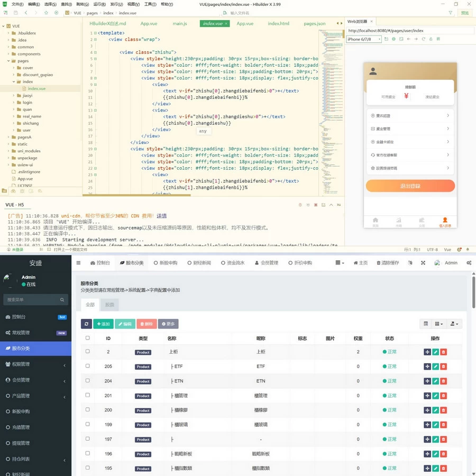Viewport: 476px width, 476px height.
Task: Click the lock icon in Web browser toolbar
Action: [x=431, y=39]
